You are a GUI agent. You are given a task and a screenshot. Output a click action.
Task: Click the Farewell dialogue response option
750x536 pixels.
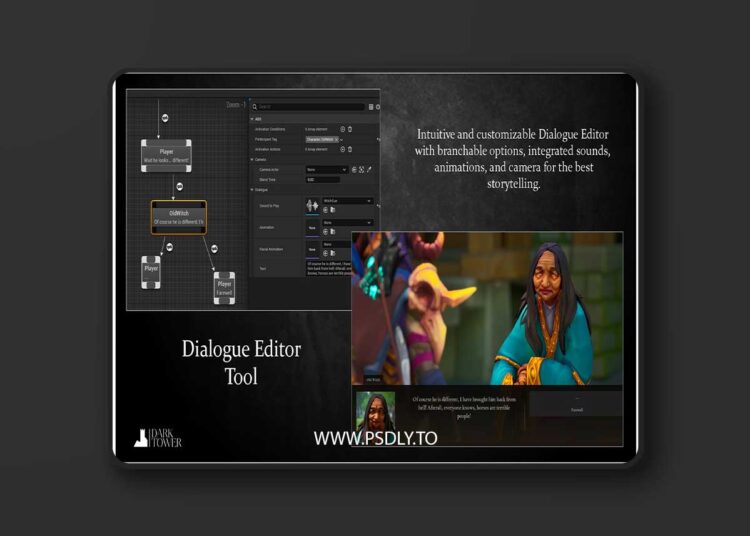(576, 404)
